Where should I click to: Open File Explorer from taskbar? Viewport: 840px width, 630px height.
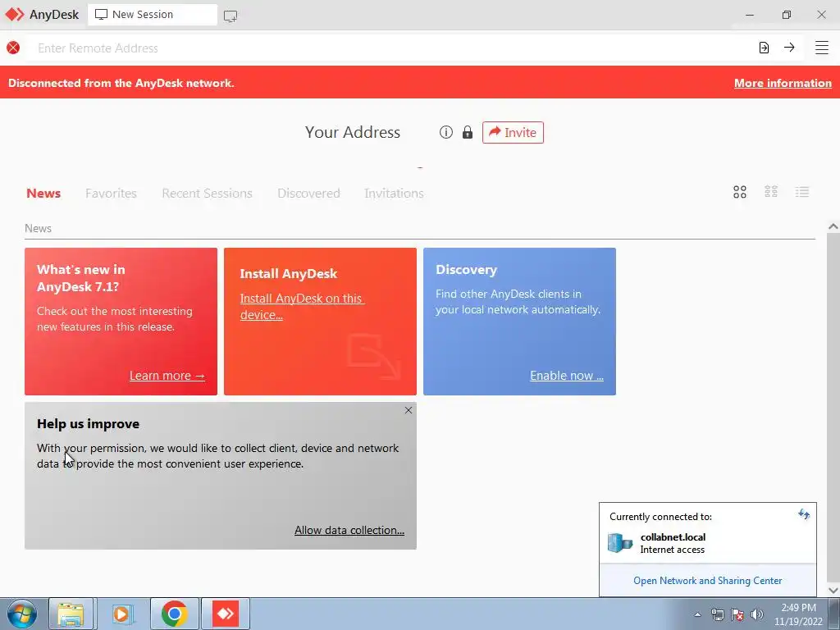click(71, 614)
